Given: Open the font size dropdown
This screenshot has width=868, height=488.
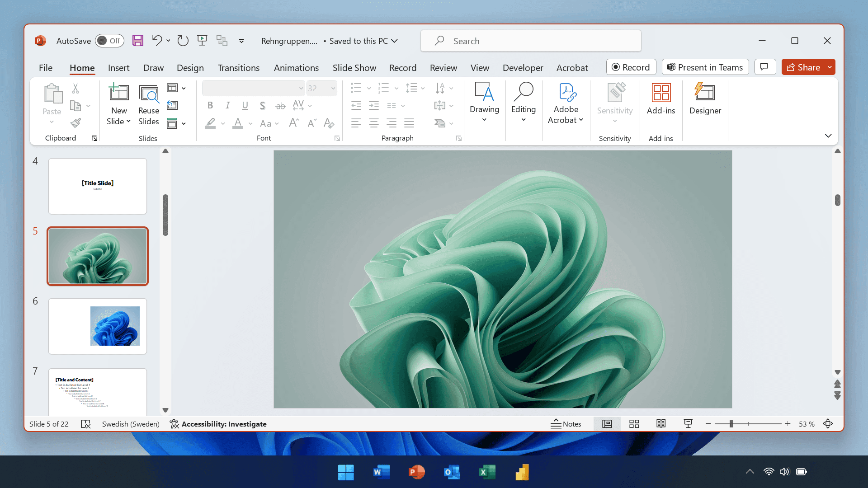Looking at the screenshot, I should pos(333,88).
